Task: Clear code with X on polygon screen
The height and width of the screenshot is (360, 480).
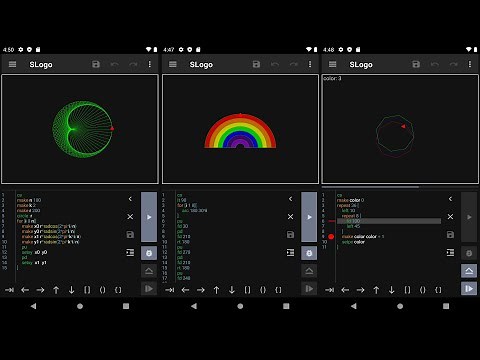Action: pos(450,217)
